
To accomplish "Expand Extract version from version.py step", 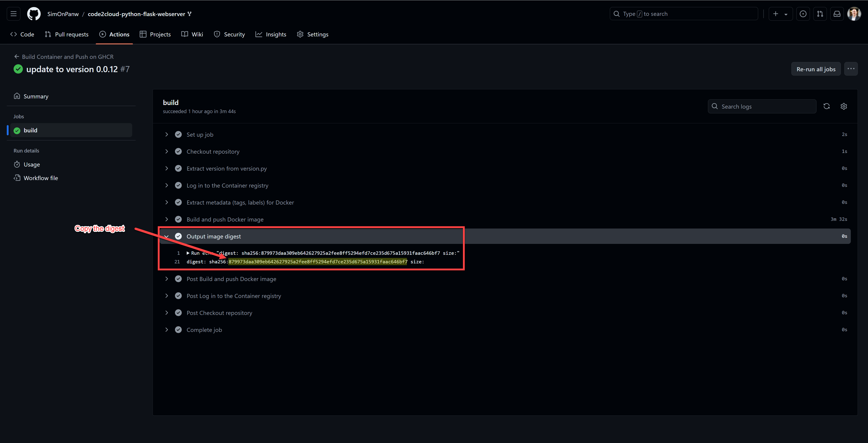I will tap(166, 168).
